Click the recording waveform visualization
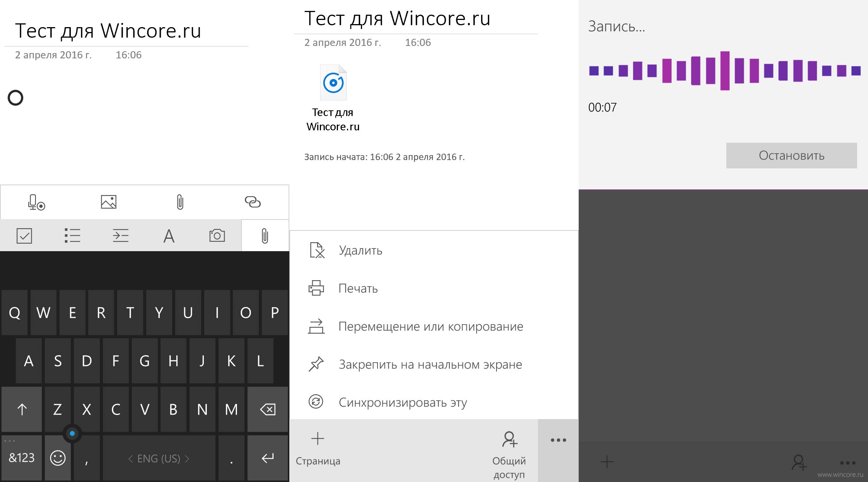The height and width of the screenshot is (482, 868). tap(725, 71)
